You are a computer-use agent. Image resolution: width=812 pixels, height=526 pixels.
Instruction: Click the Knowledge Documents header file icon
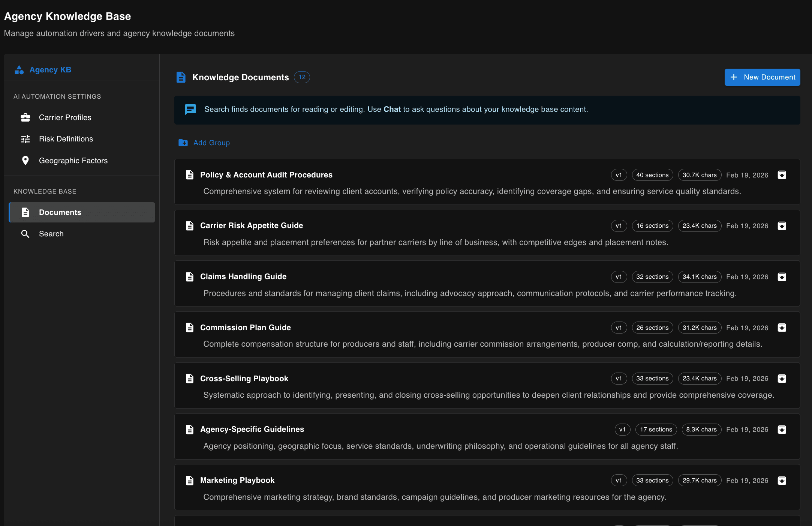(x=181, y=77)
